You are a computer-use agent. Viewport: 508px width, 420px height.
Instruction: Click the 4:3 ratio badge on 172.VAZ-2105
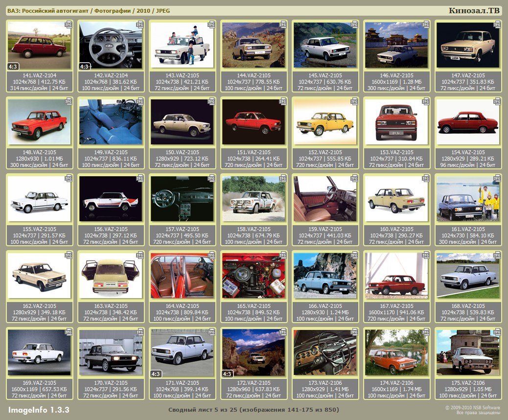click(228, 374)
